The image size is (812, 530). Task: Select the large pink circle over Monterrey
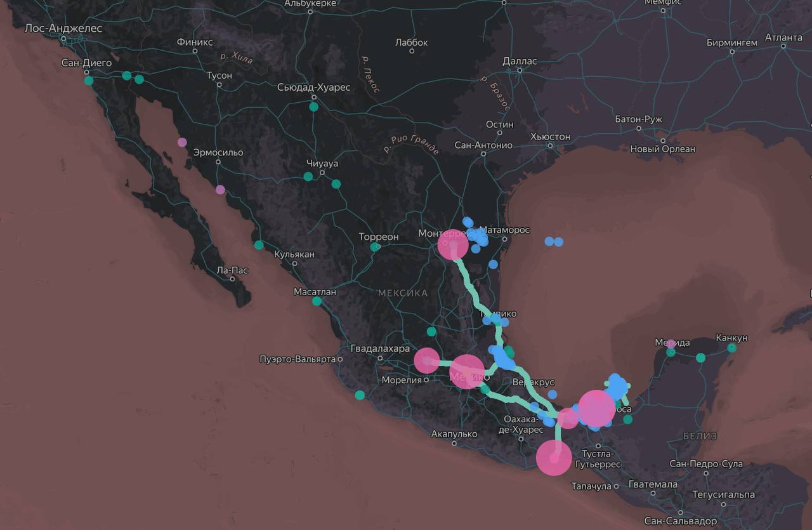pos(453,244)
